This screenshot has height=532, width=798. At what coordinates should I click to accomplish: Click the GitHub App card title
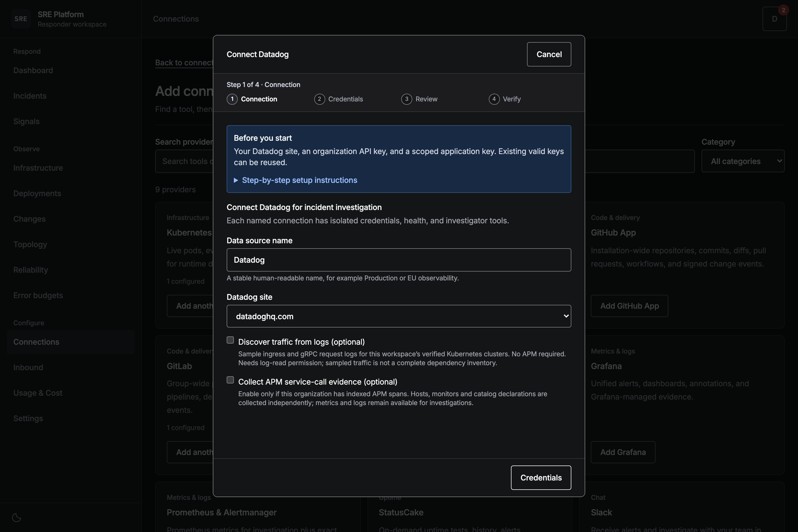(x=613, y=233)
